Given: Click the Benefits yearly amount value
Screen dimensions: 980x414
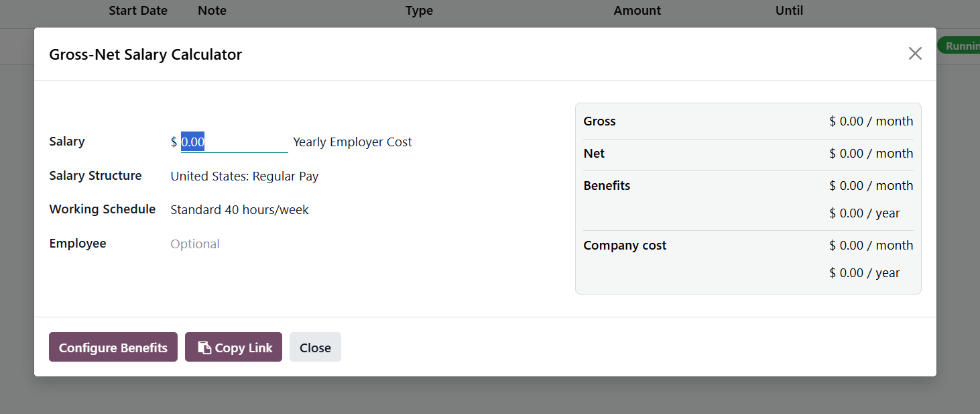Looking at the screenshot, I should [864, 213].
